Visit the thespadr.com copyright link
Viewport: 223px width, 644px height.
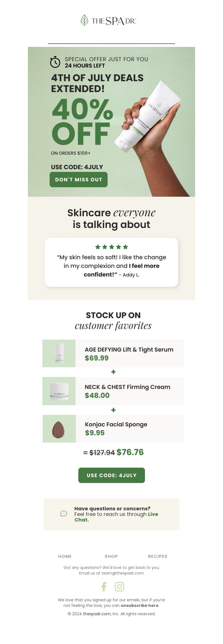(x=97, y=614)
